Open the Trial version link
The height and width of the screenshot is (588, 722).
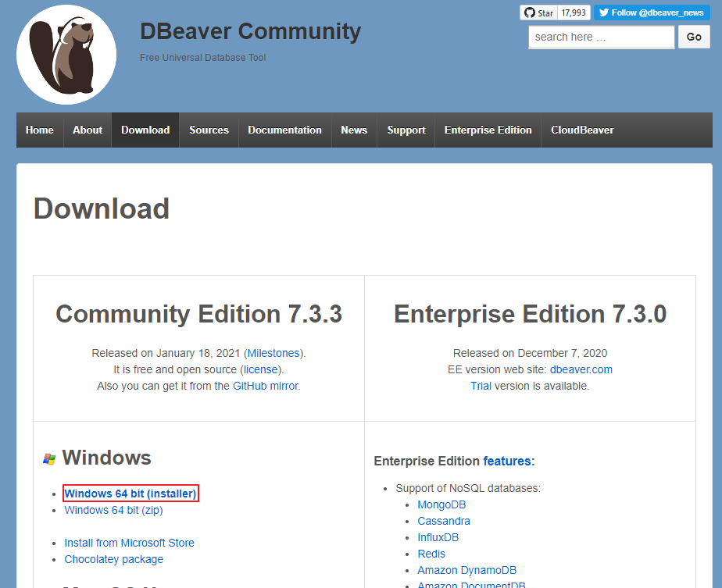(481, 386)
